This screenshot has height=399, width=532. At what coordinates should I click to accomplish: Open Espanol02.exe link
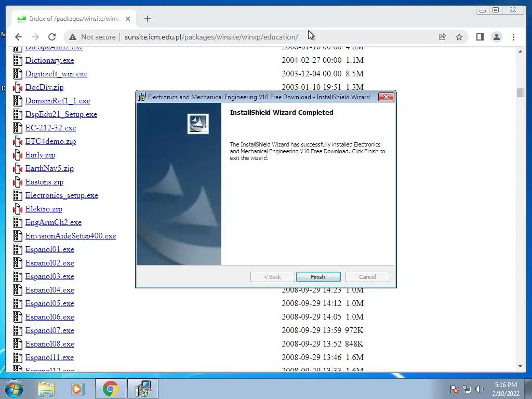pyautogui.click(x=49, y=263)
